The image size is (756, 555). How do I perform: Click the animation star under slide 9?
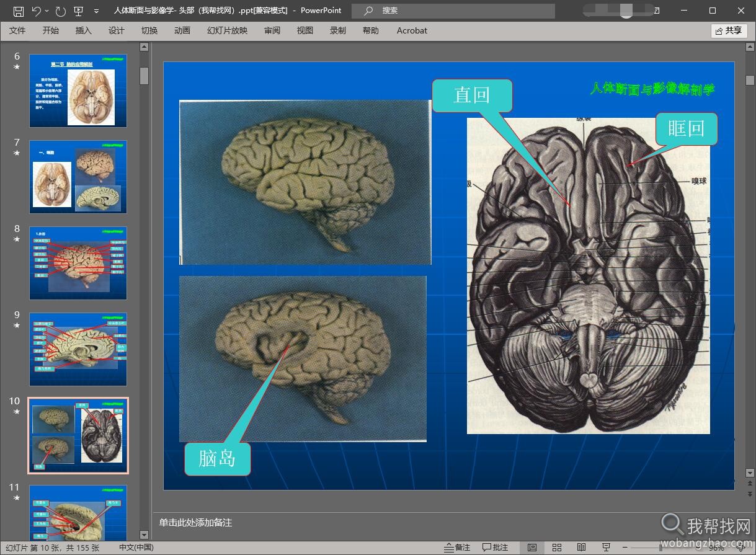(17, 326)
